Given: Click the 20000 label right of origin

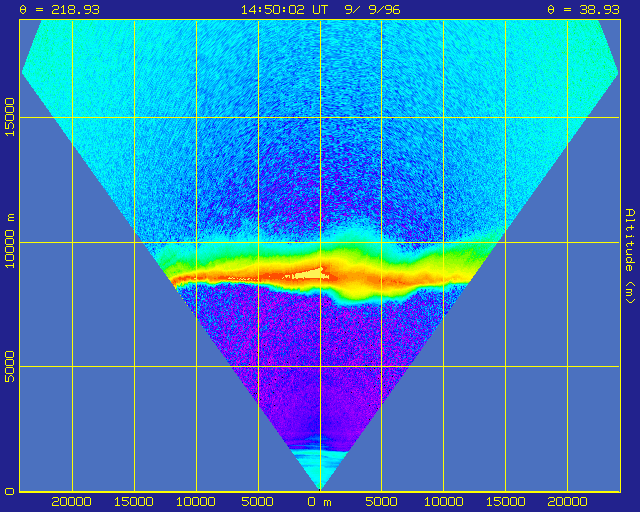Looking at the screenshot, I should (567, 502).
